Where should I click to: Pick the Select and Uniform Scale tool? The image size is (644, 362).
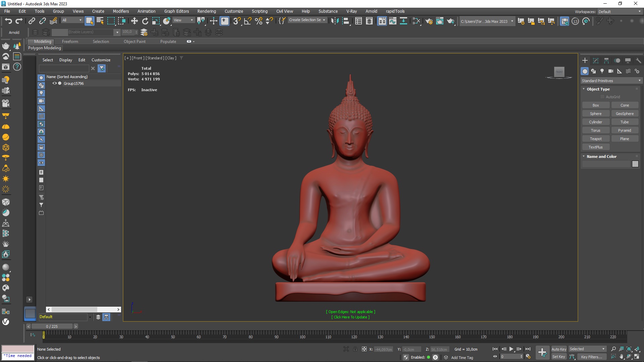tap(156, 21)
